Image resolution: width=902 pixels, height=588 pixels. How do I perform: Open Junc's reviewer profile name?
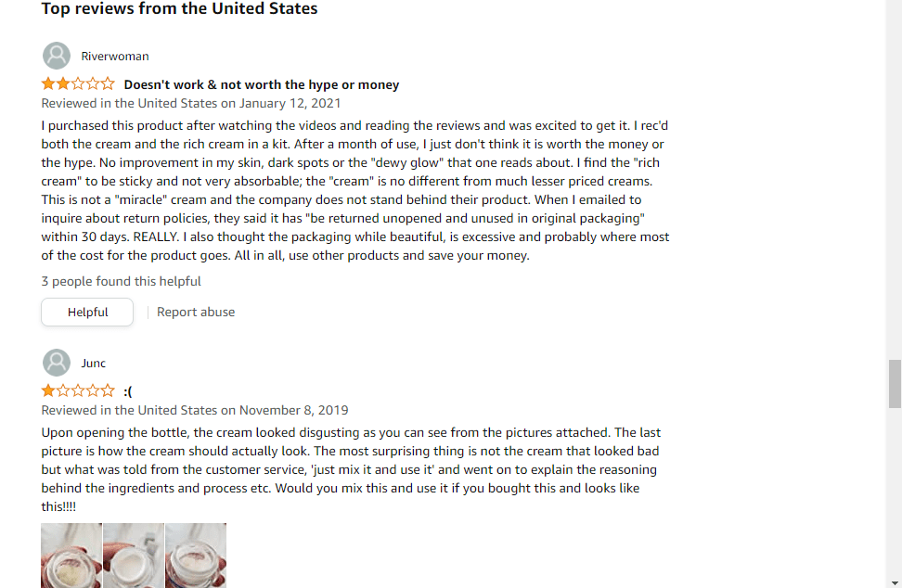(93, 364)
